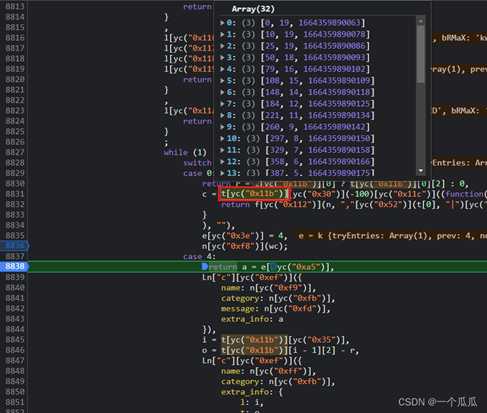
Task: Expand array entry 7 starting with 184
Action: point(222,104)
